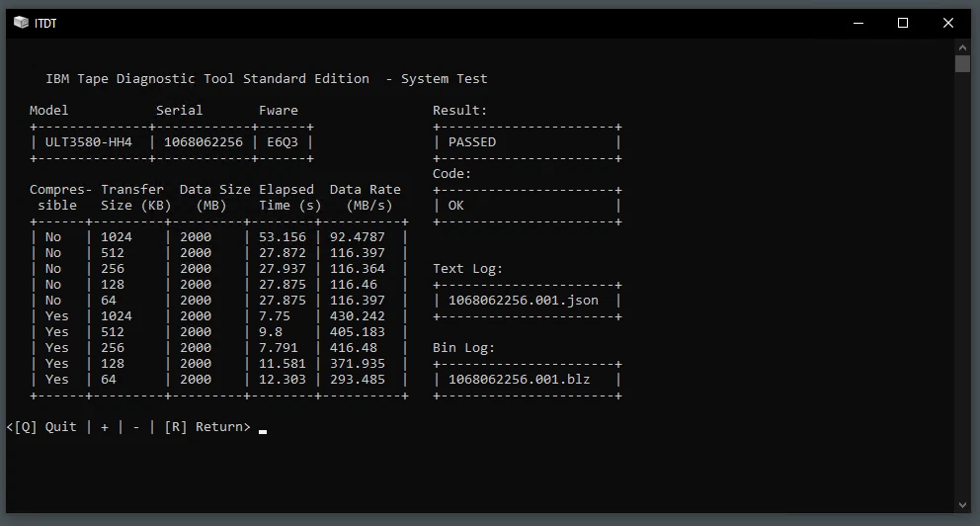980x526 pixels.
Task: Close the ITDT console window
Action: [x=948, y=23]
